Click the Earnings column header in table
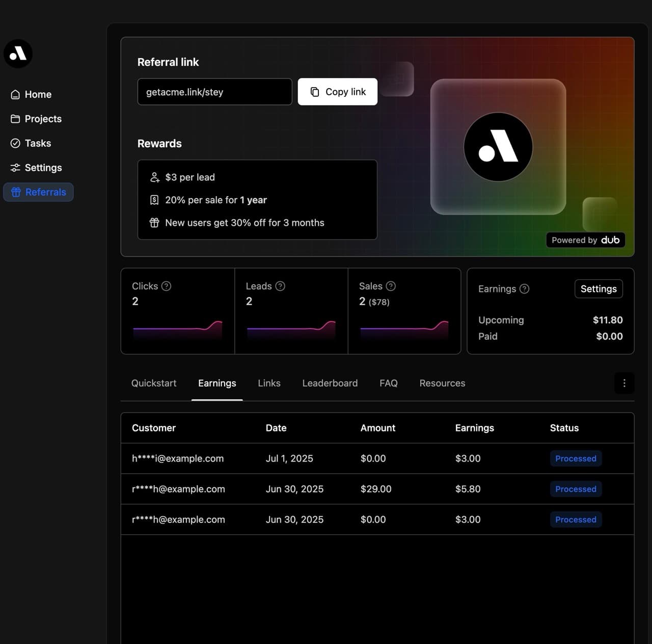The width and height of the screenshot is (652, 644). pos(475,428)
